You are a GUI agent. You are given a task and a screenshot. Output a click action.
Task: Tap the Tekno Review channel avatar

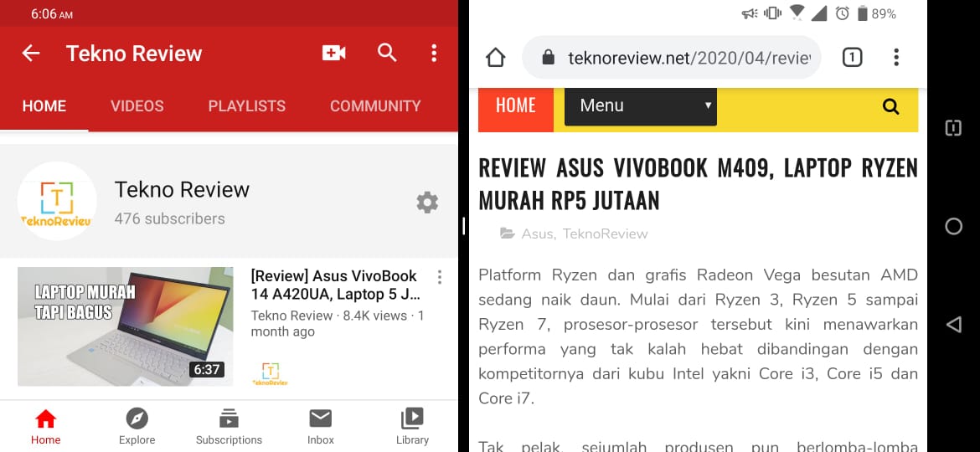pyautogui.click(x=57, y=201)
